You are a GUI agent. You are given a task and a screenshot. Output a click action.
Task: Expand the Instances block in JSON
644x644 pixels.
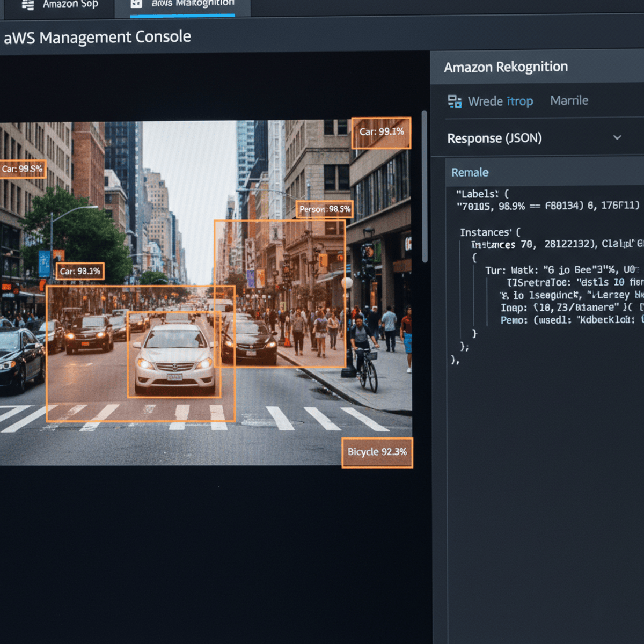click(x=488, y=232)
